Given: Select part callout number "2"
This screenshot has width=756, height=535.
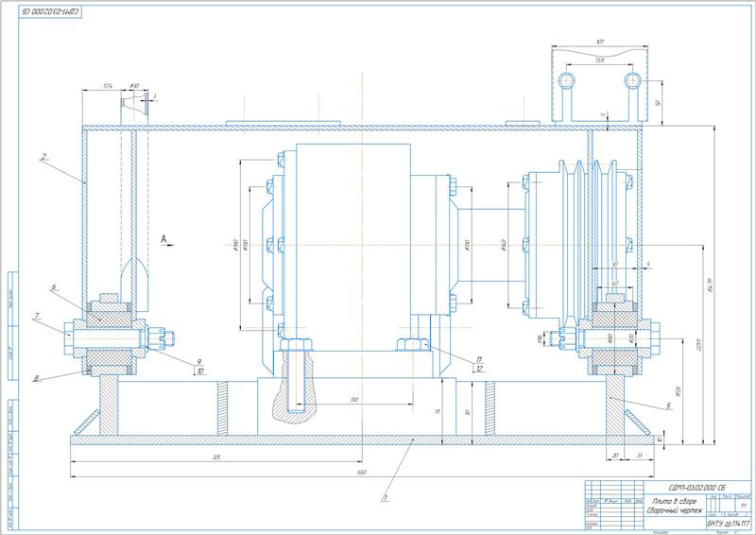Looking at the screenshot, I should coord(43,156).
